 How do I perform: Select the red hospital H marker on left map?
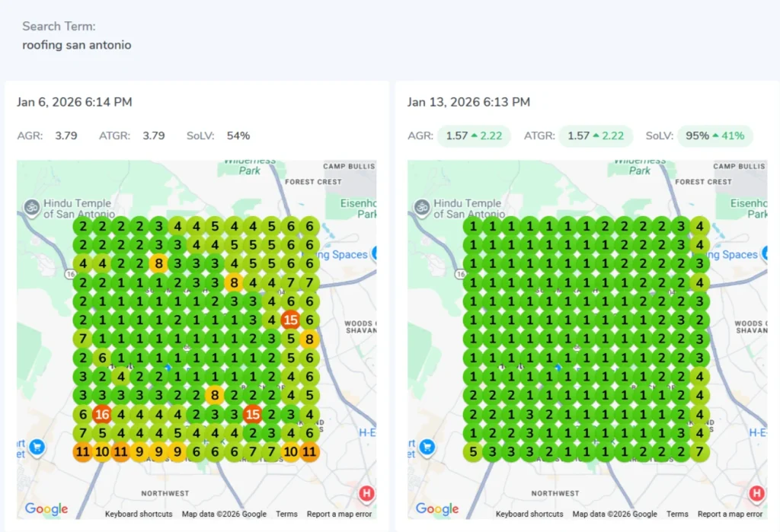coord(367,493)
